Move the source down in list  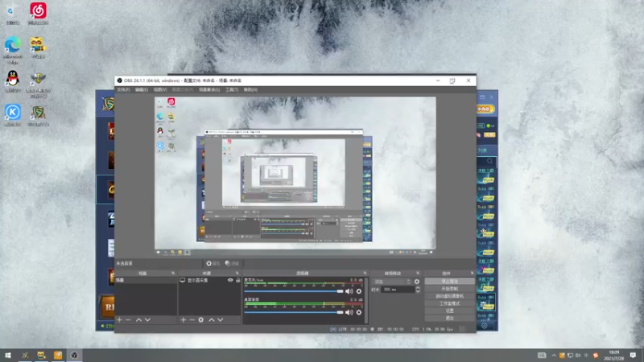pos(221,319)
